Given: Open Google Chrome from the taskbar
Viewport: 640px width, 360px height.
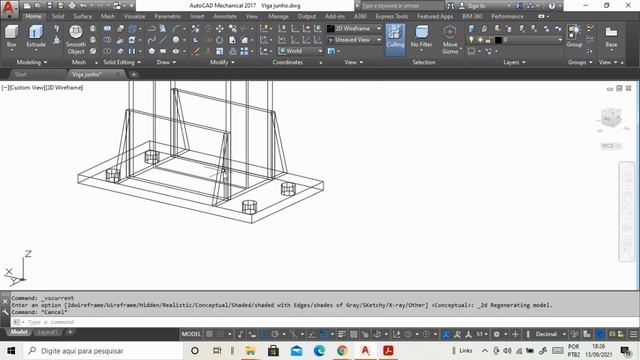Looking at the screenshot, I should (342, 351).
